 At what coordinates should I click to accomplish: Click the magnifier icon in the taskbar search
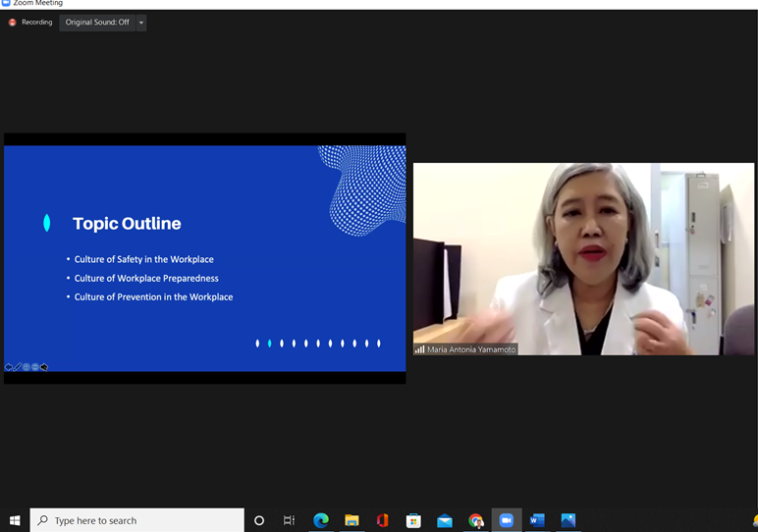(42, 520)
